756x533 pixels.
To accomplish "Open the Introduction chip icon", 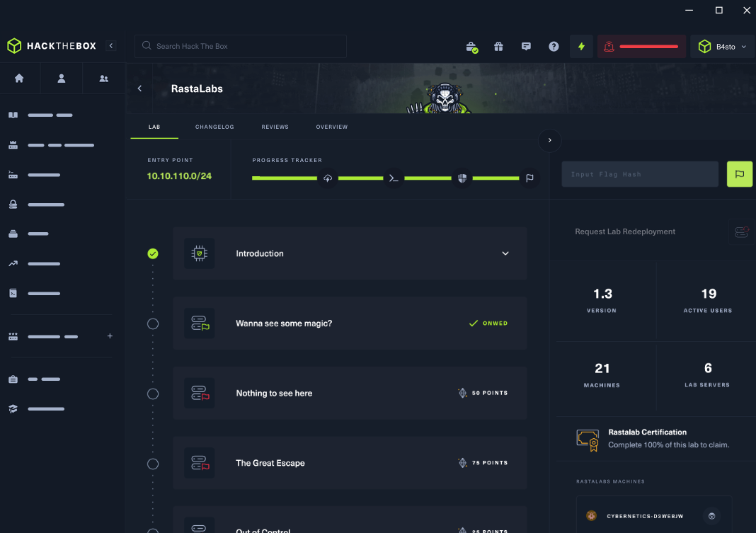I will 199,253.
